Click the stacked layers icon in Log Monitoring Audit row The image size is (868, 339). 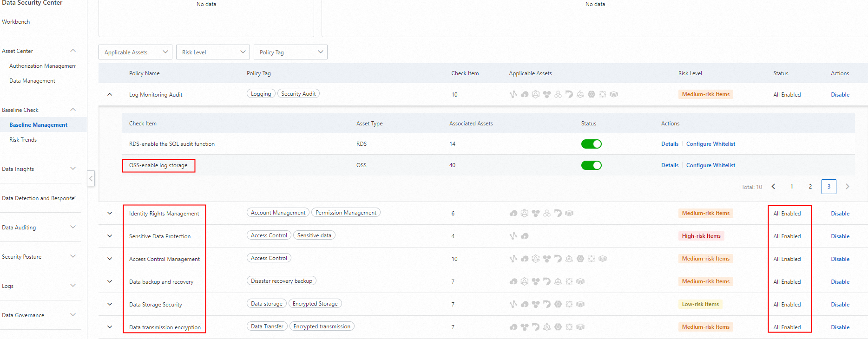tap(614, 94)
